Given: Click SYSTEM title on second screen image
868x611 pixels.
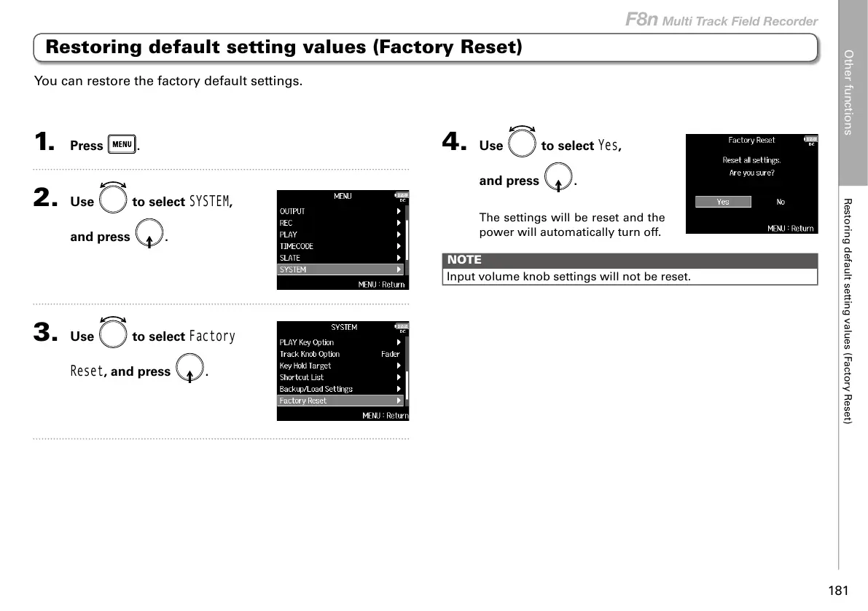Looking at the screenshot, I should [x=344, y=327].
